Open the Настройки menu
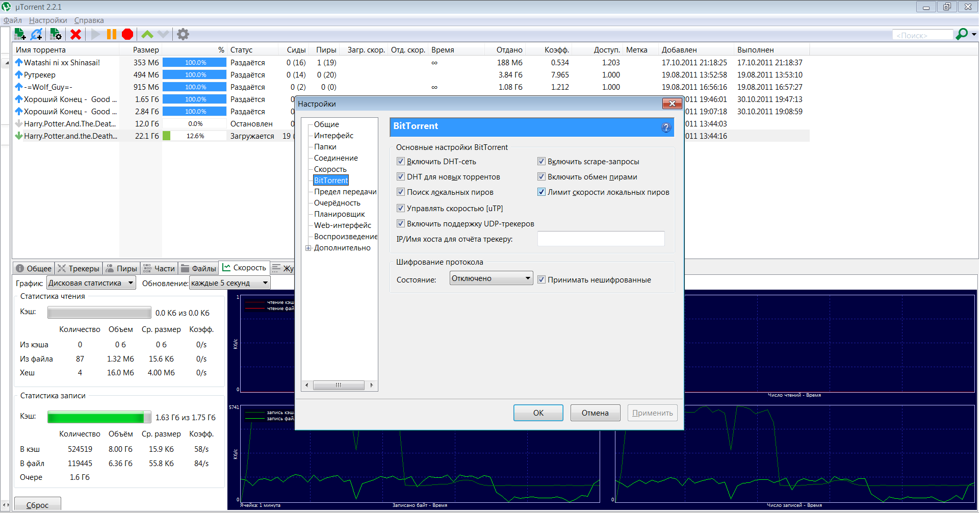Viewport: 980px width, 513px height. click(x=48, y=20)
